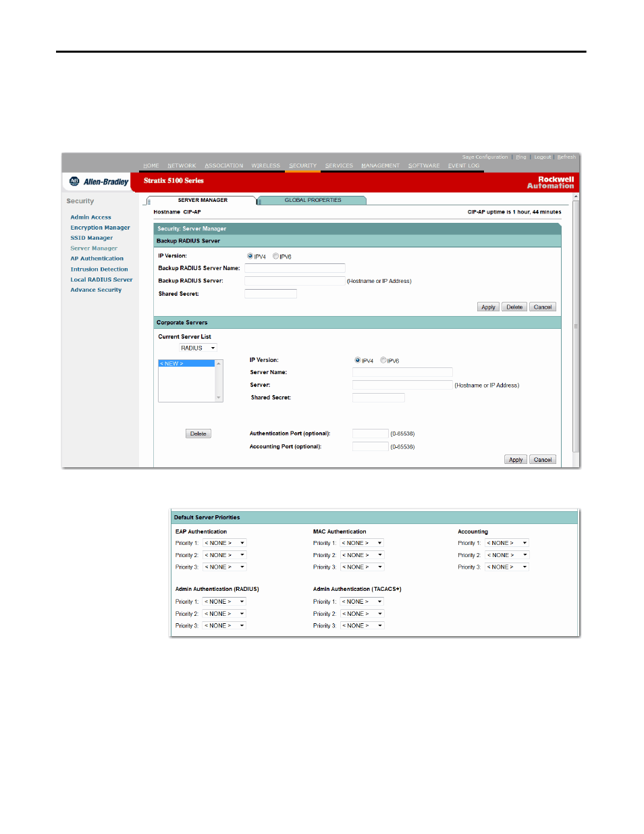Click the Rockwell Automation logo
This screenshot has height=834, width=644.
tap(550, 182)
